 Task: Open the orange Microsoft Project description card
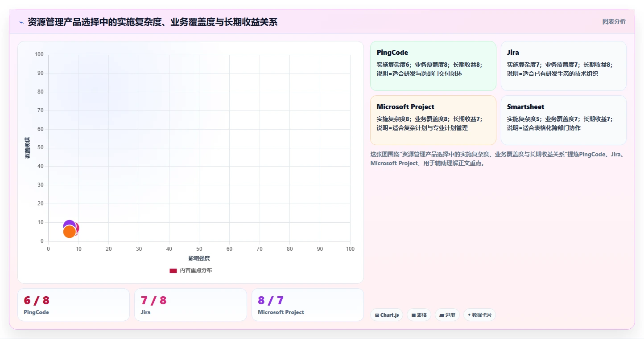pyautogui.click(x=433, y=120)
